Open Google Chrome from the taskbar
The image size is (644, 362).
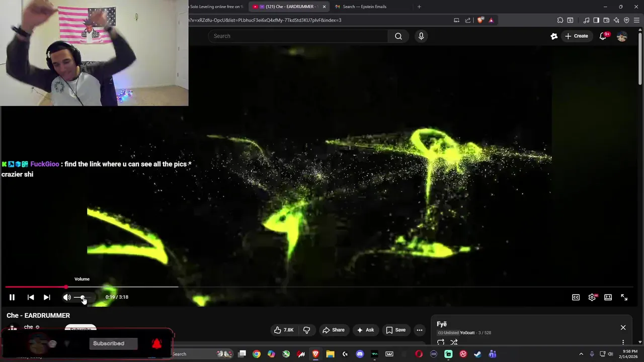[x=257, y=354]
